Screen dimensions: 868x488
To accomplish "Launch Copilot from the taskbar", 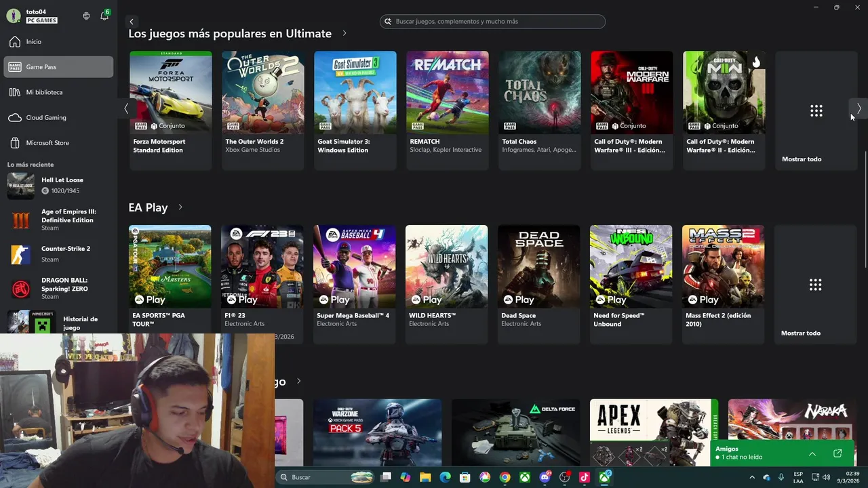I will pyautogui.click(x=406, y=477).
